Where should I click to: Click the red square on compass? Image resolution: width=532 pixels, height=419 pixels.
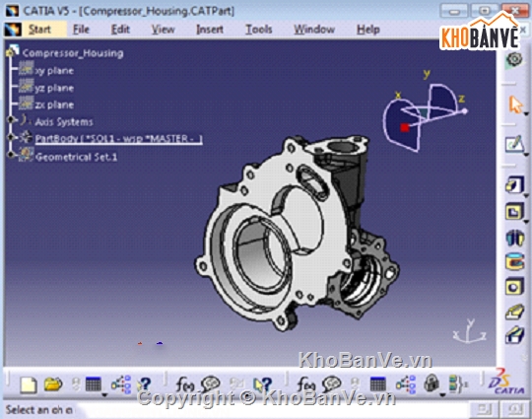coord(405,127)
